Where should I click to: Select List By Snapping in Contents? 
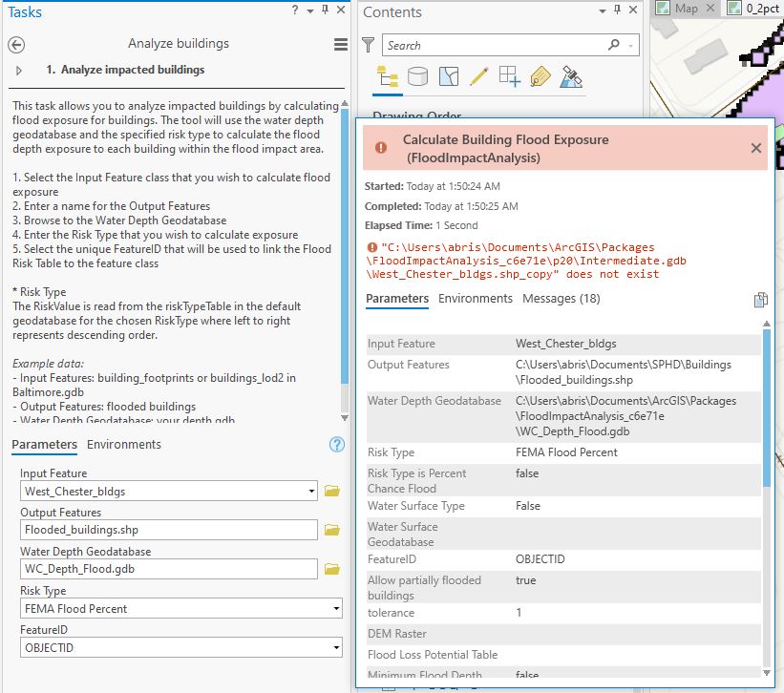coord(509,78)
